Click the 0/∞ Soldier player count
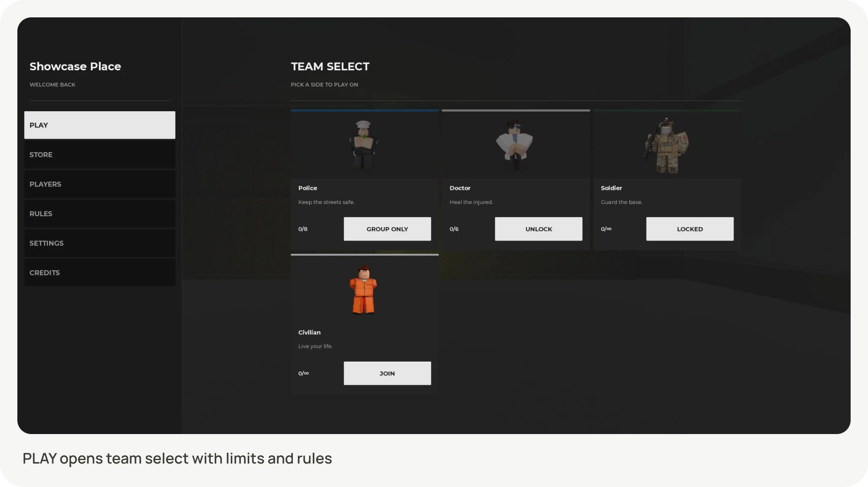Viewport: 868px width, 487px height. [606, 229]
